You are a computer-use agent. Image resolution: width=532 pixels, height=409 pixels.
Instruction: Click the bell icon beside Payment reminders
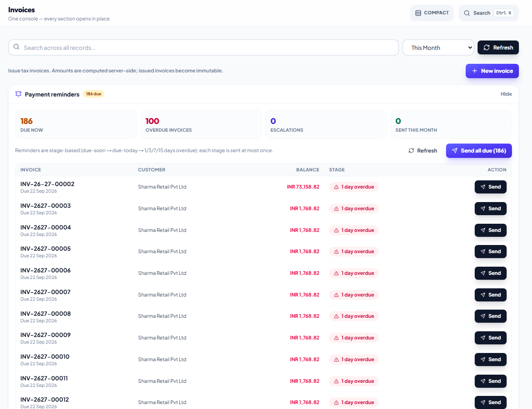(18, 94)
